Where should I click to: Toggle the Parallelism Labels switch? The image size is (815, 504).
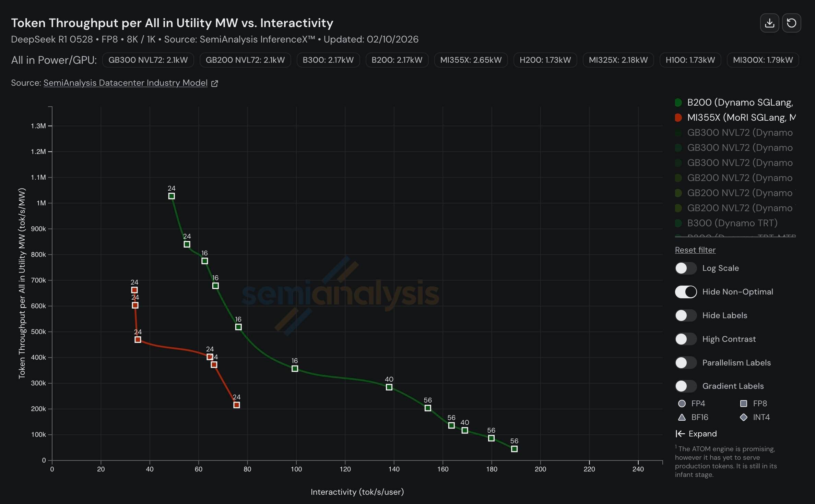click(686, 363)
